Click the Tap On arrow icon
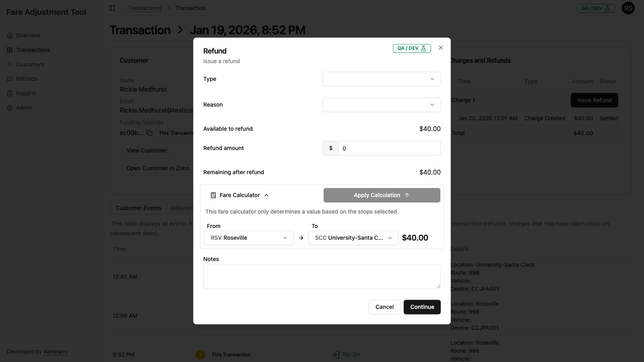This screenshot has width=644, height=362. point(334,354)
